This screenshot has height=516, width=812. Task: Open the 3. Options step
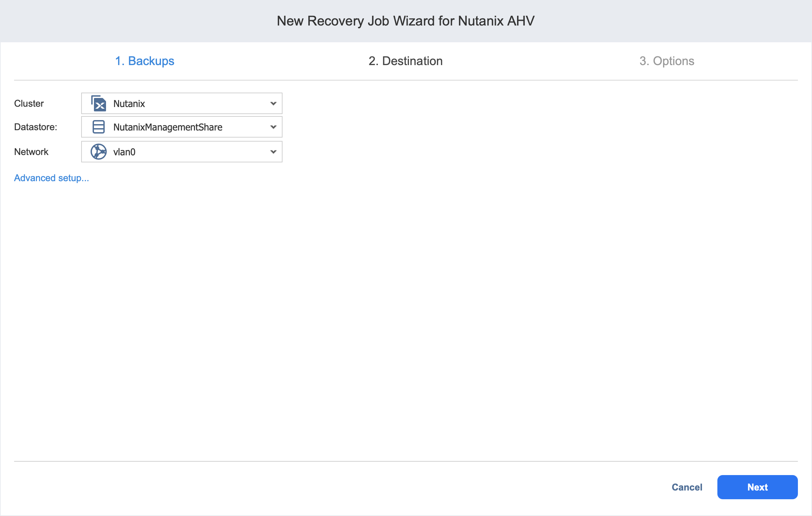coord(667,61)
